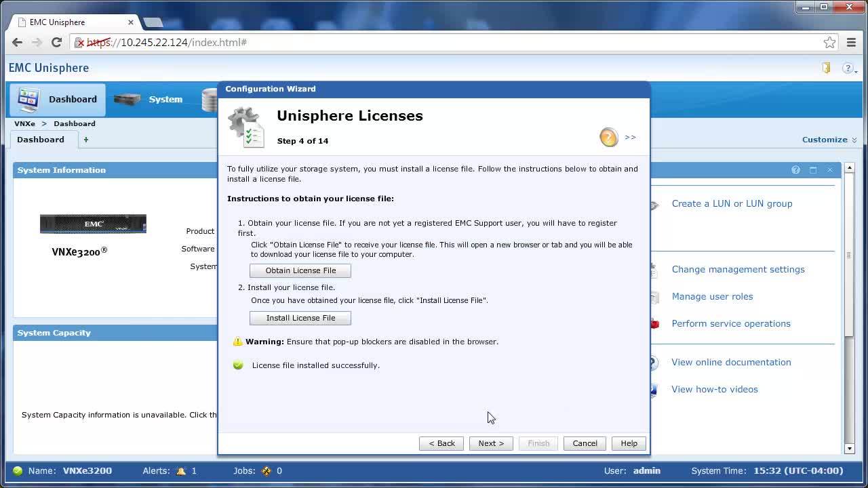Open the Chrome menu icon

click(852, 42)
